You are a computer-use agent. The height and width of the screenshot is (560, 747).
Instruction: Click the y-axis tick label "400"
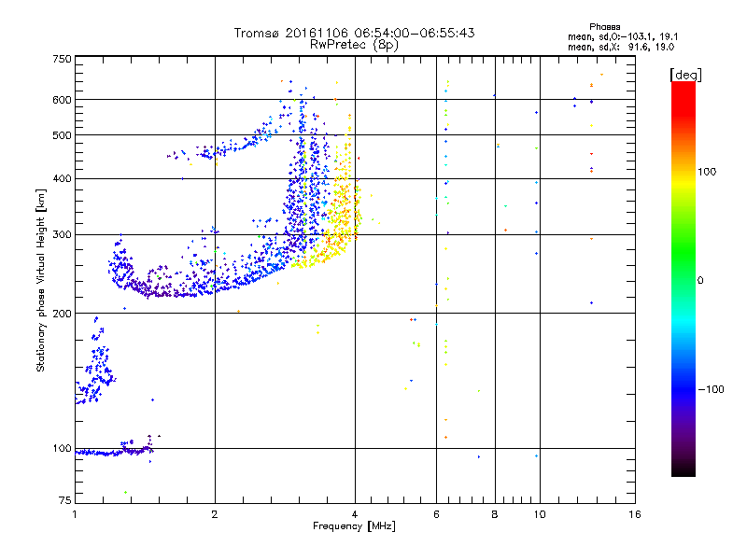[x=62, y=178]
